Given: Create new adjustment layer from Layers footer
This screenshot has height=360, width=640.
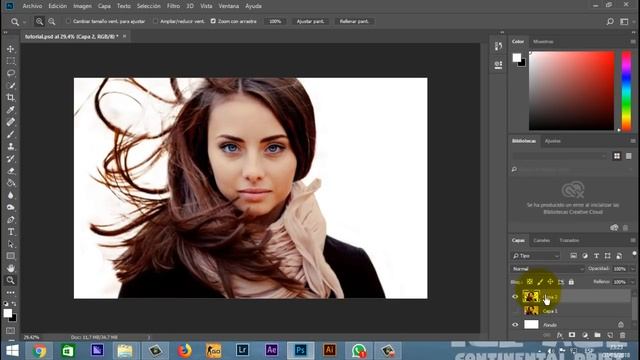Looking at the screenshot, I should [x=585, y=335].
